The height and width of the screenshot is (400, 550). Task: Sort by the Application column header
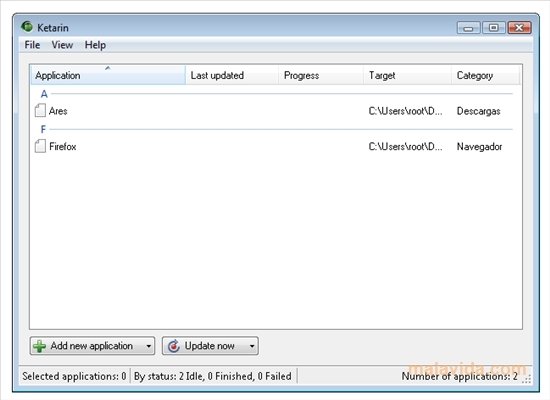coord(108,75)
